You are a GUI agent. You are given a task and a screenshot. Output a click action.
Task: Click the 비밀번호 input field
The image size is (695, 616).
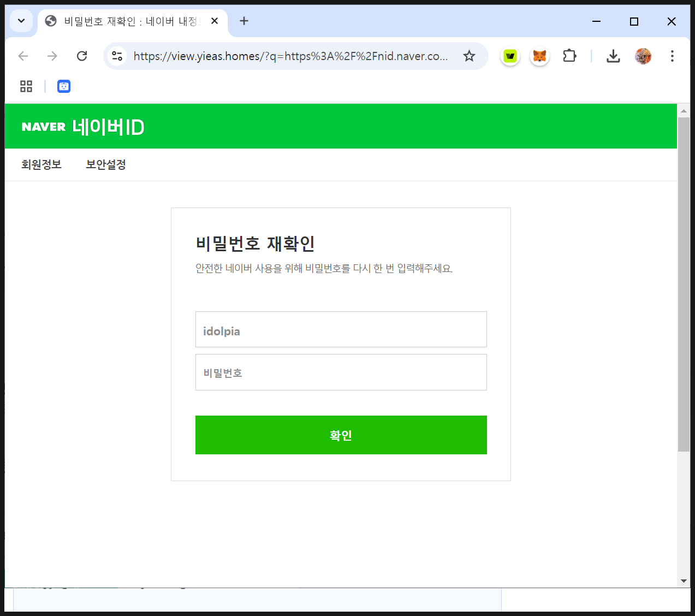coord(341,372)
